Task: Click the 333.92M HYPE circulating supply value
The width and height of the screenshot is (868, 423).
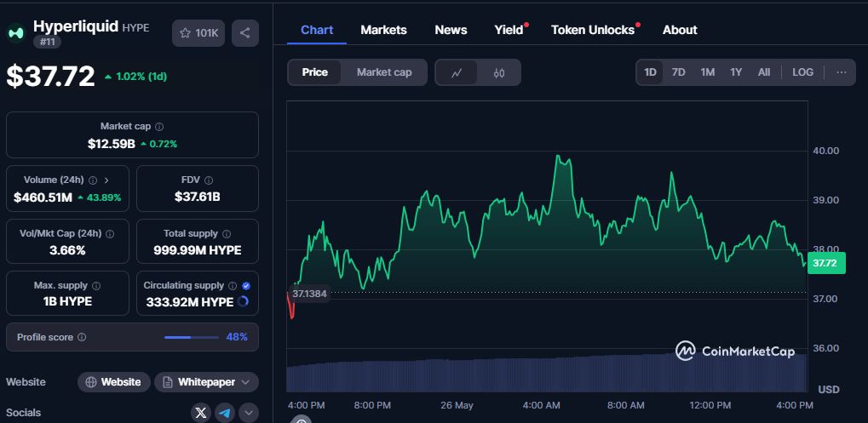Action: click(x=190, y=302)
